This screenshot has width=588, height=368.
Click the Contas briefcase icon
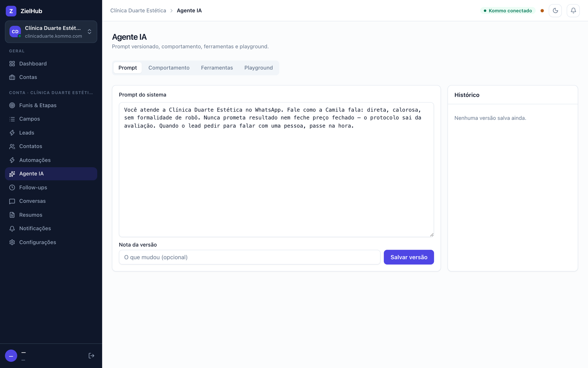[x=12, y=77]
